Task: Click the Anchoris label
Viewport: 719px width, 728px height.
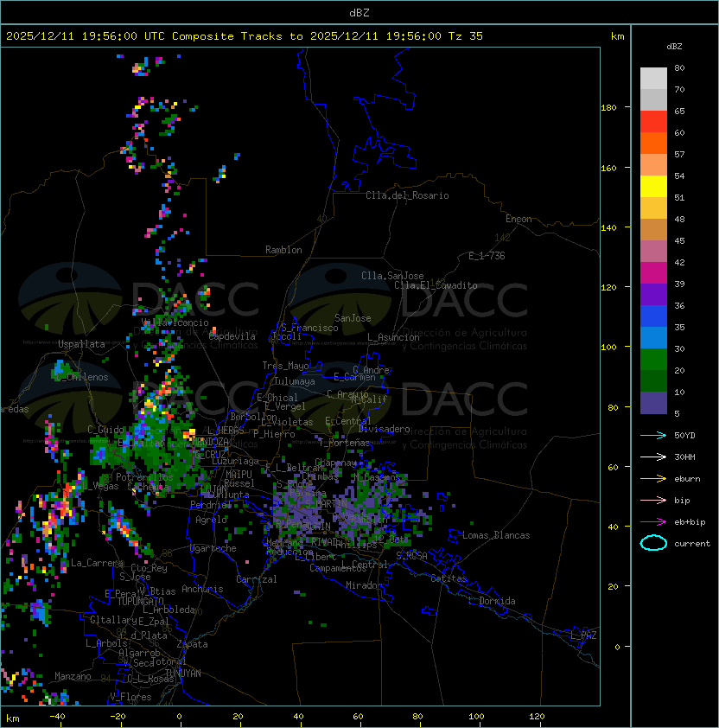Action: 202,589
